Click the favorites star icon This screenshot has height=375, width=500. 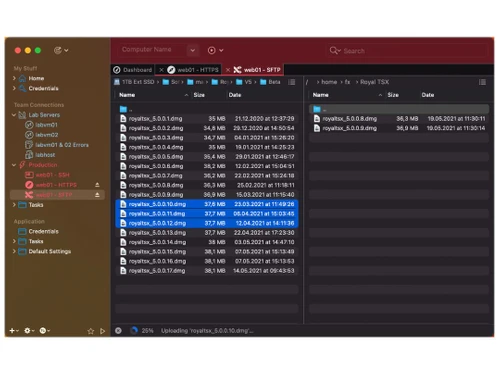[x=91, y=331]
